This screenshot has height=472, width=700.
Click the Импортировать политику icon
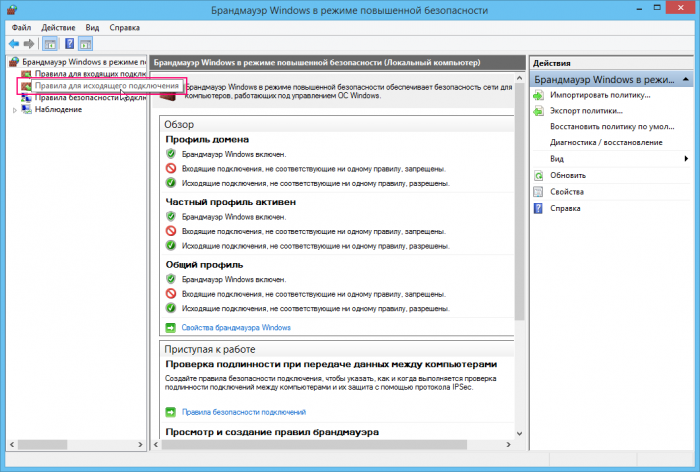(539, 95)
